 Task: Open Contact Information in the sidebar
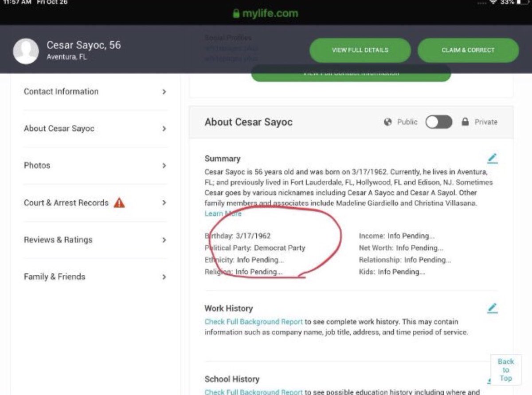tap(61, 91)
